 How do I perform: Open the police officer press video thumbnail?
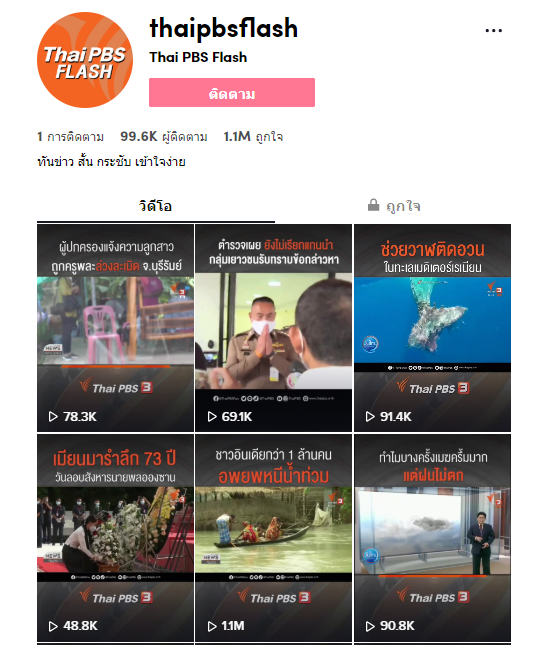pyautogui.click(x=273, y=328)
